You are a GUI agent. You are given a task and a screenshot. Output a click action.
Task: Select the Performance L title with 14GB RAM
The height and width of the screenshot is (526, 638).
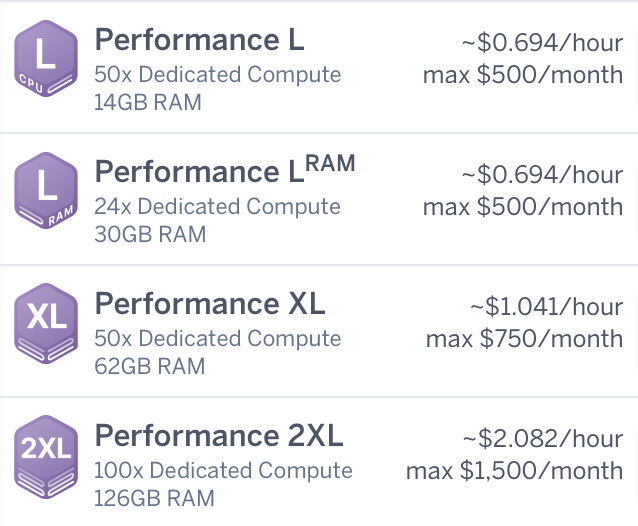(199, 41)
